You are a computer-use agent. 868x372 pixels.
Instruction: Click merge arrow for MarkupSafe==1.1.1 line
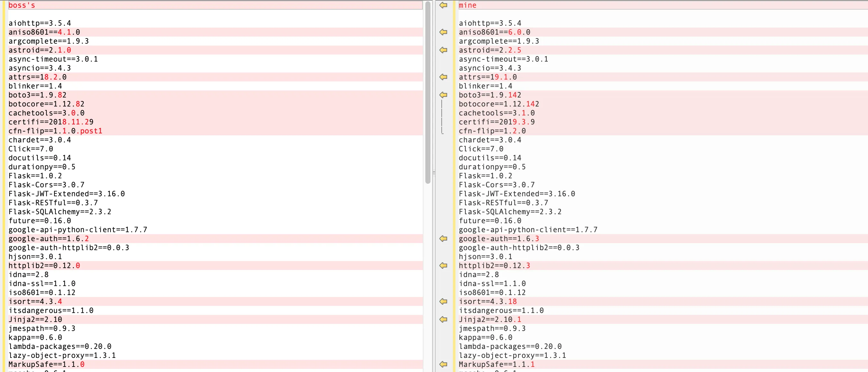(443, 364)
